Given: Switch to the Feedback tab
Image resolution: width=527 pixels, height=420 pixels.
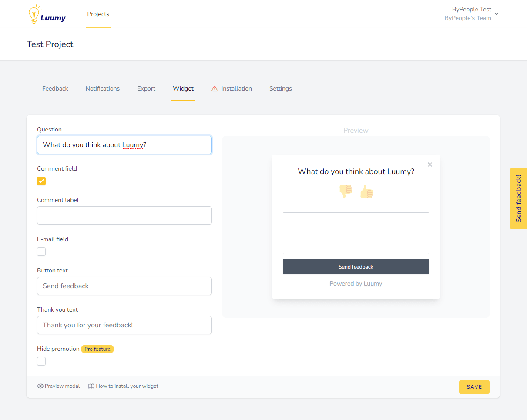Looking at the screenshot, I should (55, 89).
